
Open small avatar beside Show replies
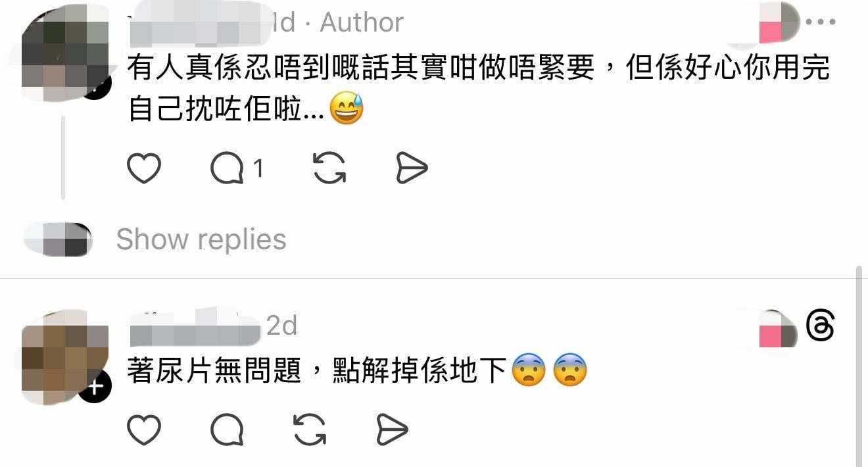59,239
